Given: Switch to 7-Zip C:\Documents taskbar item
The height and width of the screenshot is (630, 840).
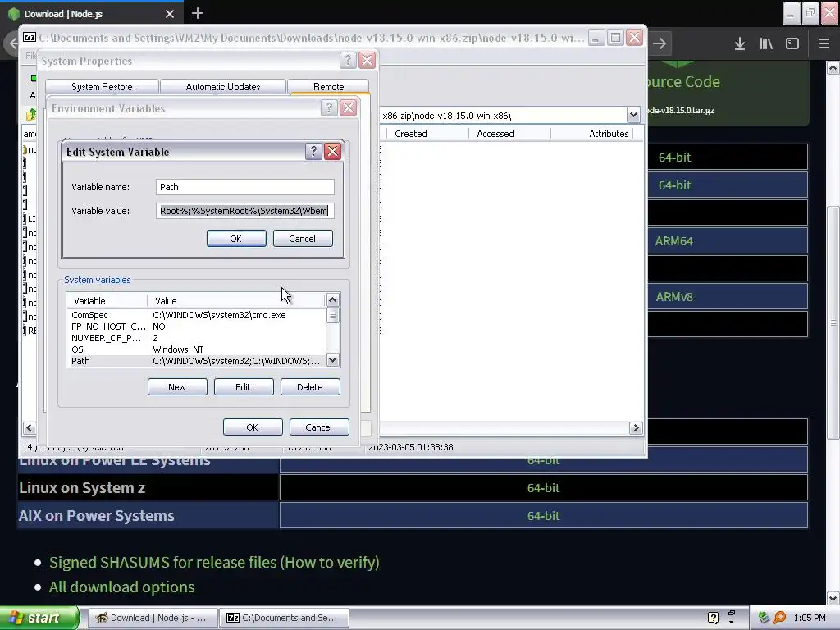Looking at the screenshot, I should click(284, 618).
